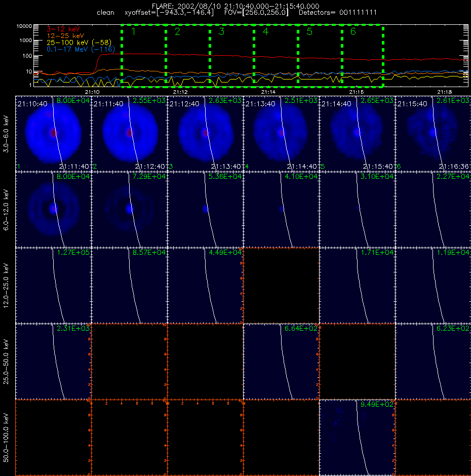Click the 21:12 time axis label
Image resolution: width=471 pixels, height=476 pixels.
180,92
